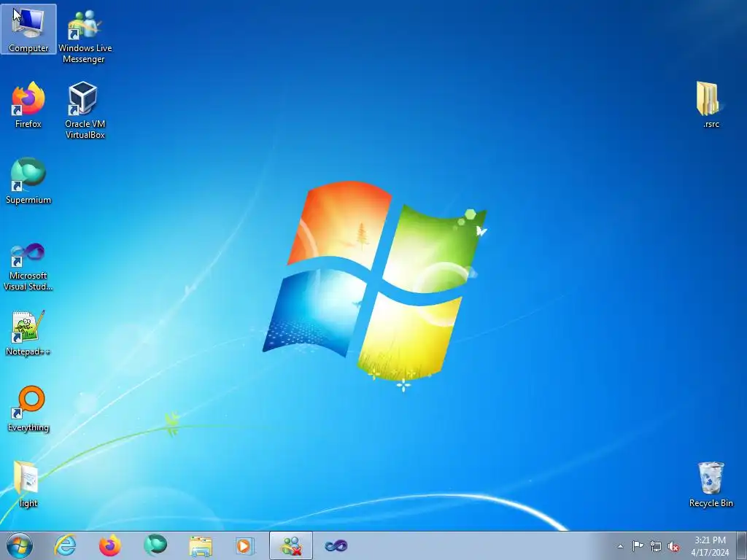Open the Start menu orb
This screenshot has height=560, width=747.
pos(20,545)
